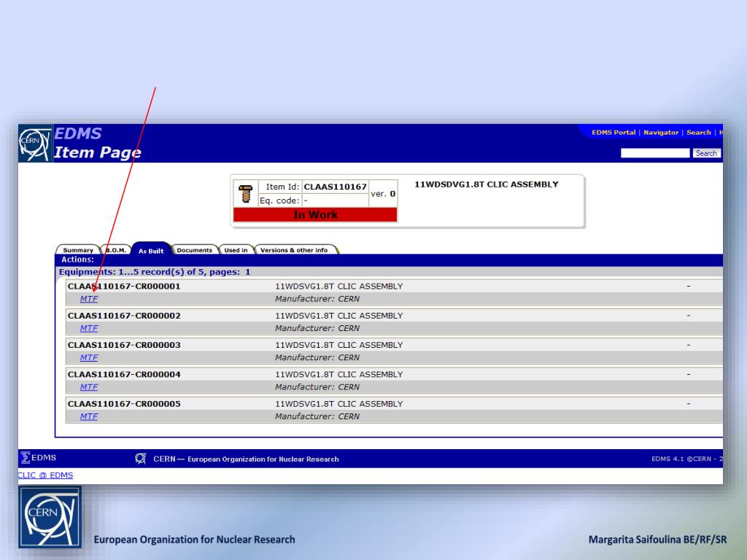Image resolution: width=747 pixels, height=560 pixels.
Task: Click the Item Id value CLAAS110167
Action: pyautogui.click(x=336, y=187)
